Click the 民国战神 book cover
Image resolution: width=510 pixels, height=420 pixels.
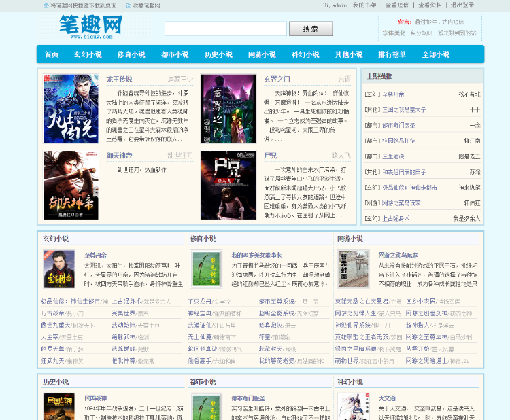tap(59, 406)
